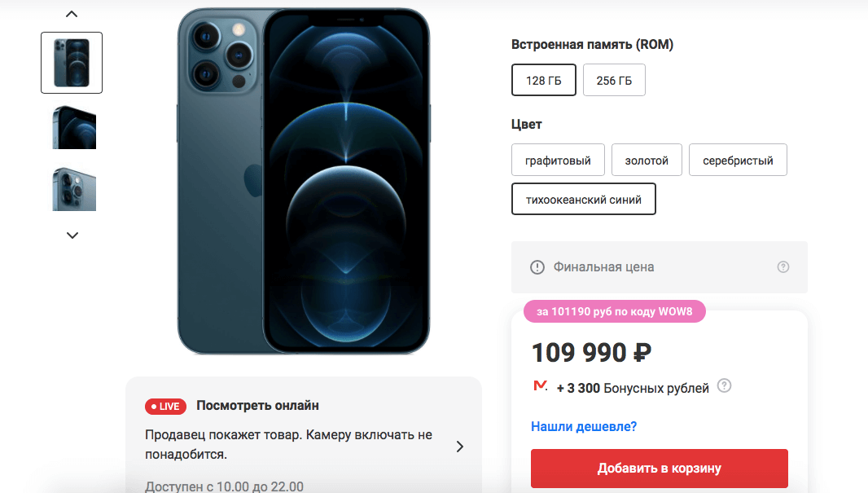868x493 pixels.
Task: Click the "Добавить в корзину" button
Action: (x=659, y=469)
